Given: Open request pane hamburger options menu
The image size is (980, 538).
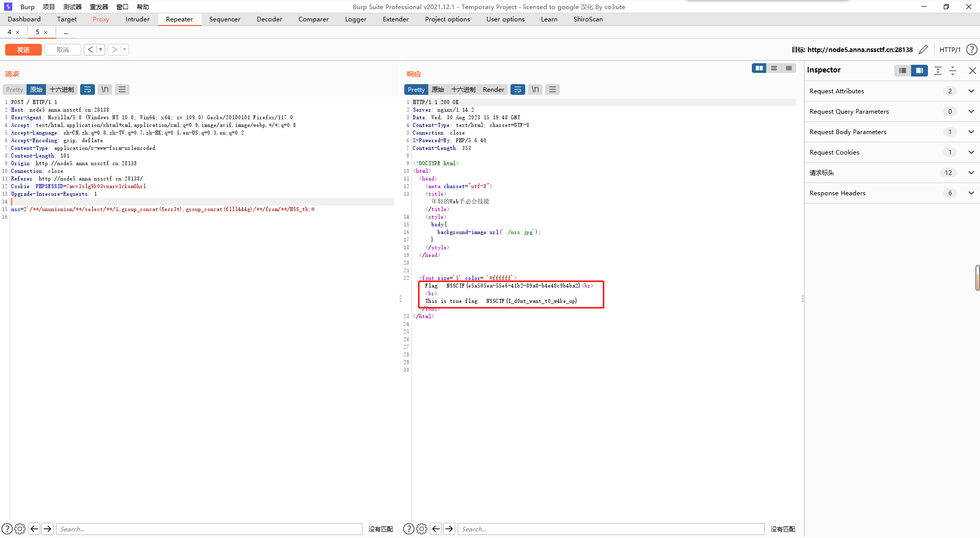Looking at the screenshot, I should tap(122, 90).
